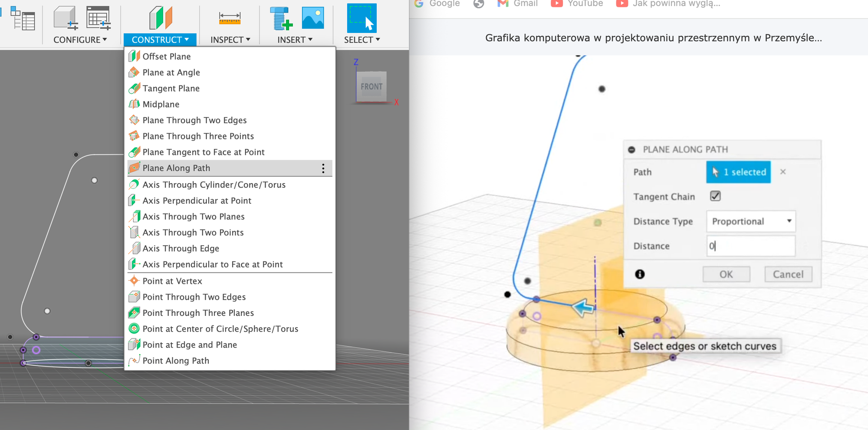868x430 pixels.
Task: Click the Configure table icon
Action: [x=98, y=18]
